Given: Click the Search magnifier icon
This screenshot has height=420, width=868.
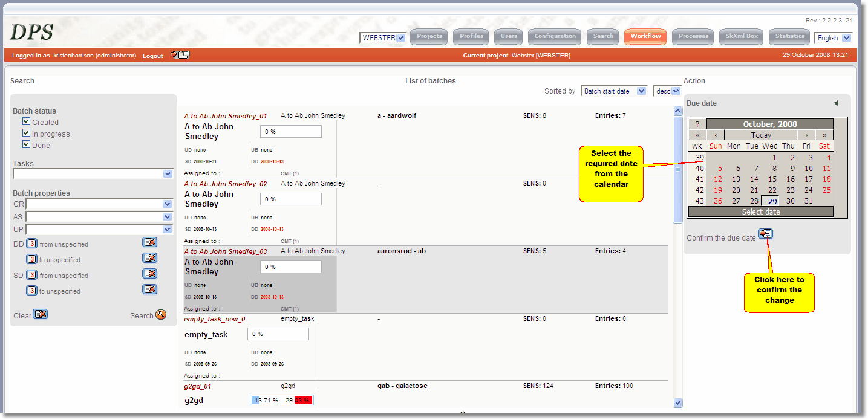Looking at the screenshot, I should click(x=161, y=315).
